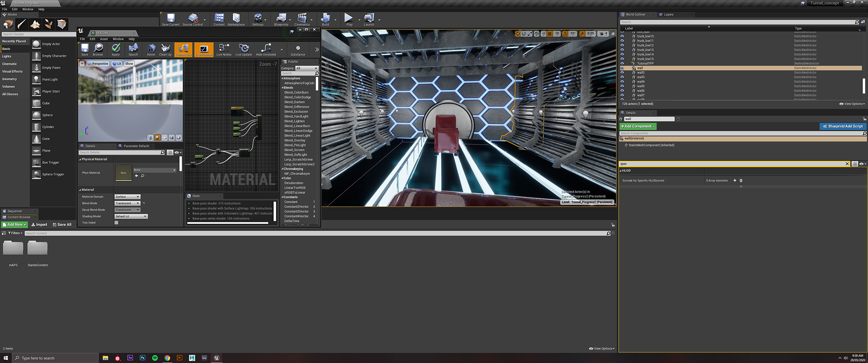Click Save Current in the main toolbar

(170, 20)
